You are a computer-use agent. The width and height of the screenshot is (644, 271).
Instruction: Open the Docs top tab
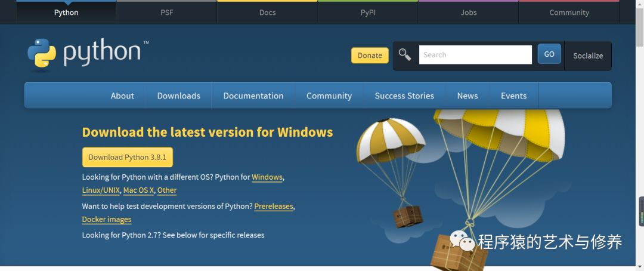point(267,13)
